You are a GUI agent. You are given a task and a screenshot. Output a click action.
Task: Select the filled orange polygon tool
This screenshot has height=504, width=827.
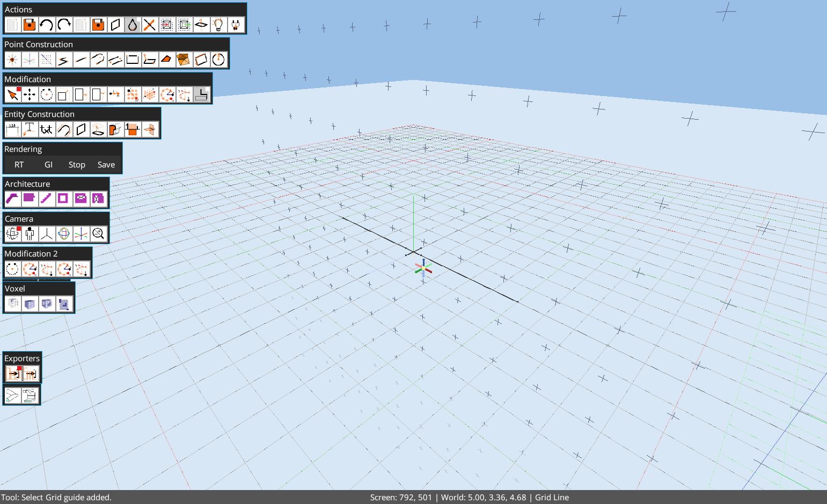click(167, 60)
